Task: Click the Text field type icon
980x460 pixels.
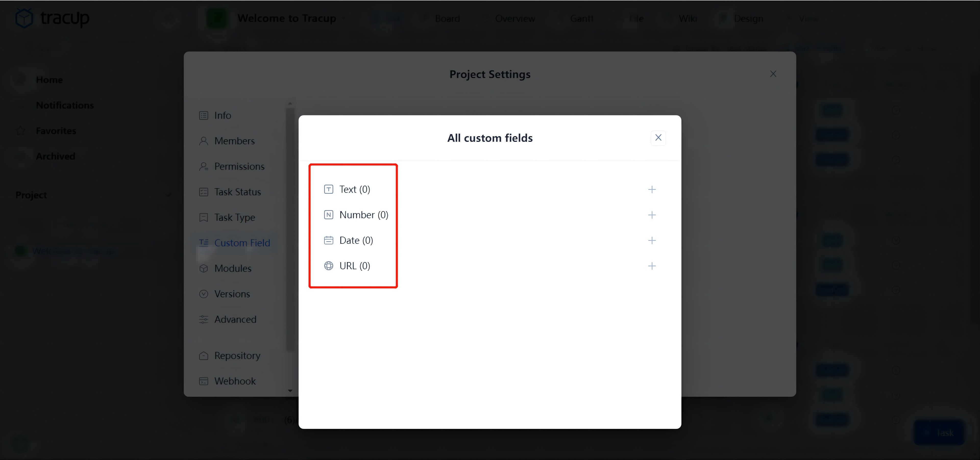Action: tap(327, 189)
